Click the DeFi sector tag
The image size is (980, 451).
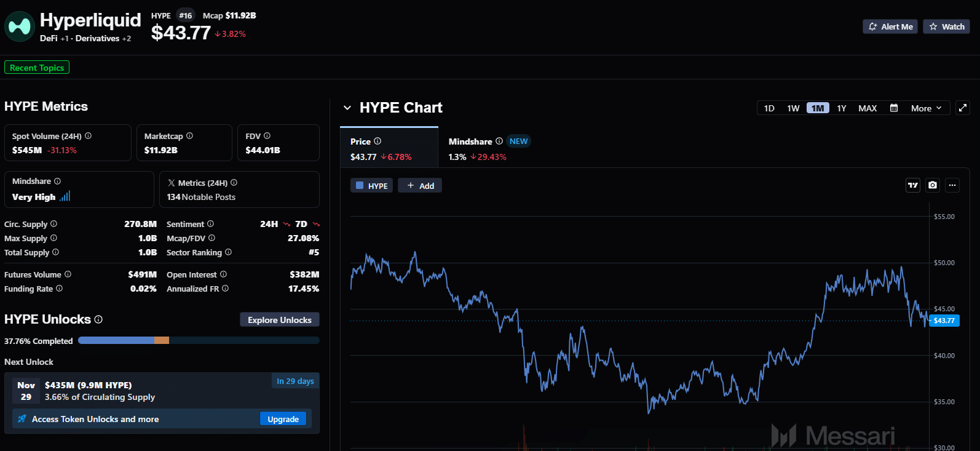point(49,38)
